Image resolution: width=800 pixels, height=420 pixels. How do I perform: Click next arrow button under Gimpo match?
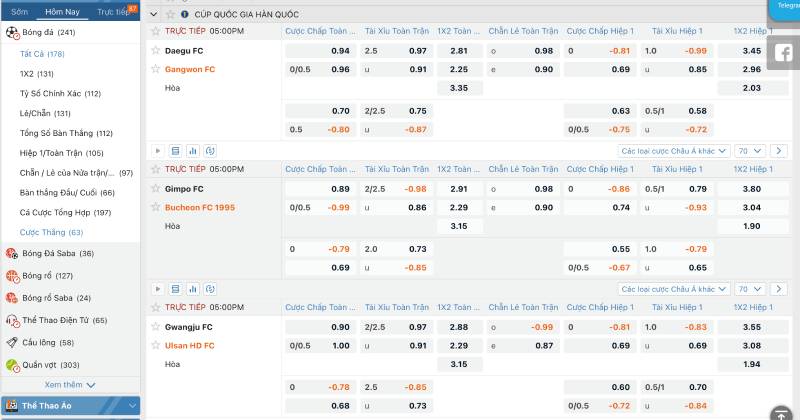pos(779,289)
